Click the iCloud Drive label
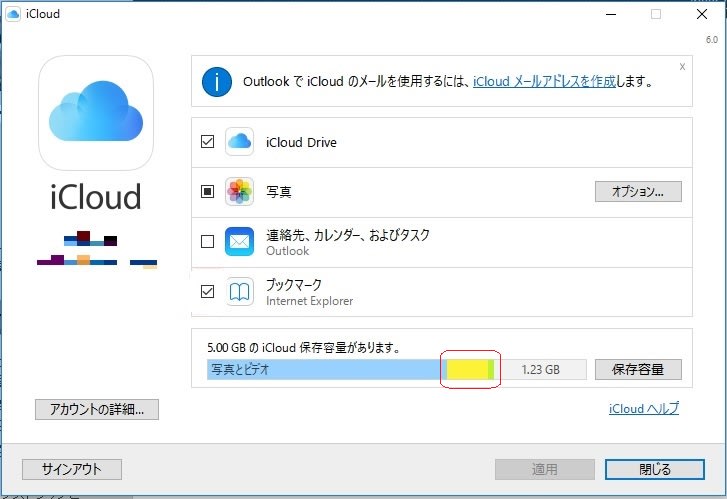 (x=301, y=142)
